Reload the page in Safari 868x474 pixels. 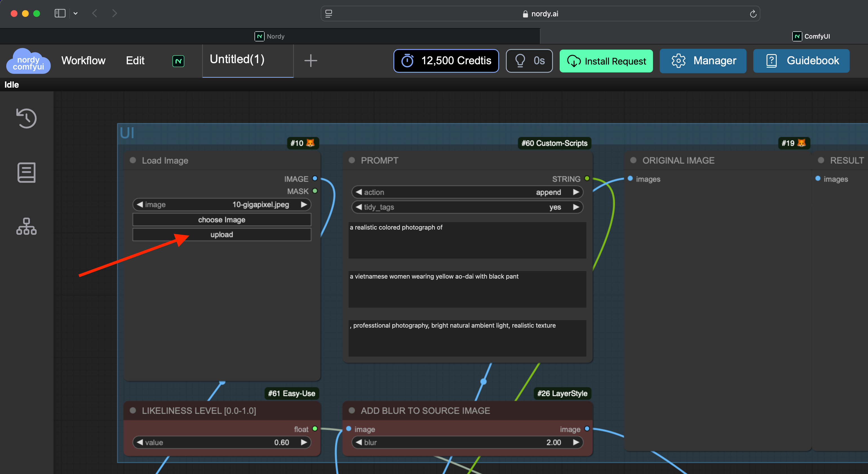click(x=753, y=14)
